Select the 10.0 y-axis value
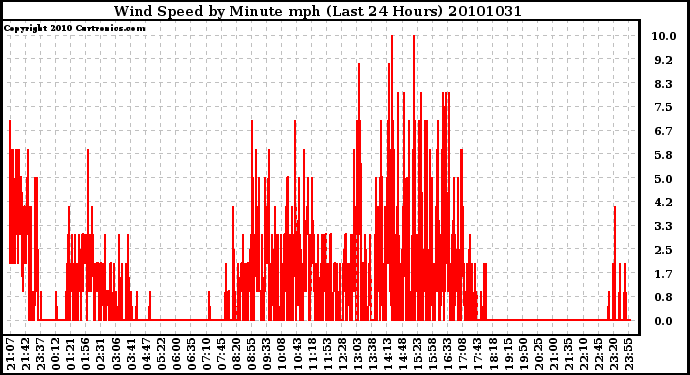This screenshot has width=690, height=375. (664, 36)
